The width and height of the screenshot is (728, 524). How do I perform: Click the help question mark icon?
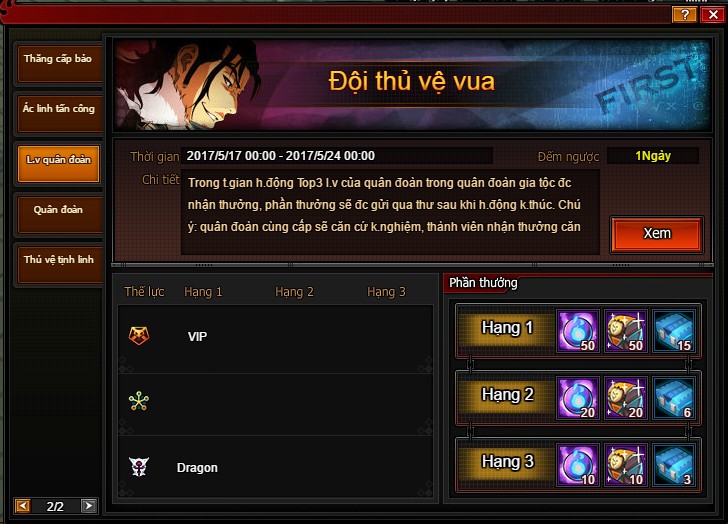[684, 14]
